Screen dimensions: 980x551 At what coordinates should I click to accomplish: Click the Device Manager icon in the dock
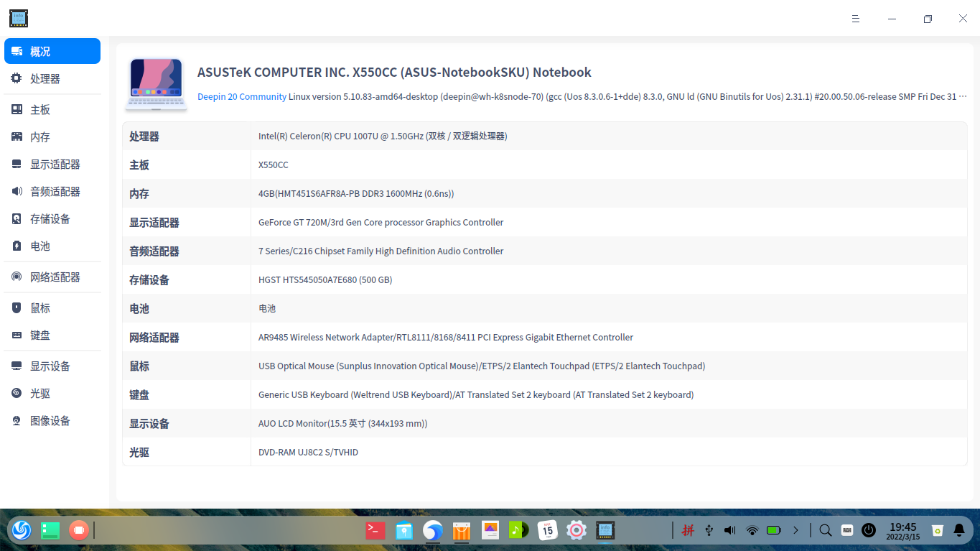[605, 530]
